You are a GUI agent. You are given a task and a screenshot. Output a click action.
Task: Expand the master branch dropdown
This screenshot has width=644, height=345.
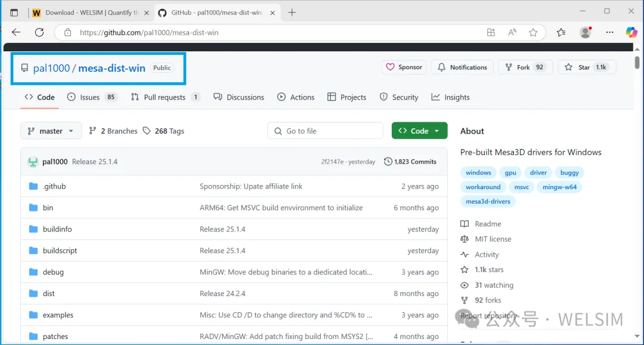pyautogui.click(x=51, y=131)
